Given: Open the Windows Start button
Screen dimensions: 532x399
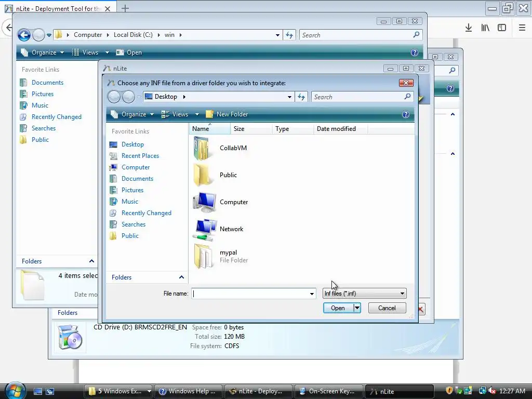Looking at the screenshot, I should pyautogui.click(x=15, y=390).
